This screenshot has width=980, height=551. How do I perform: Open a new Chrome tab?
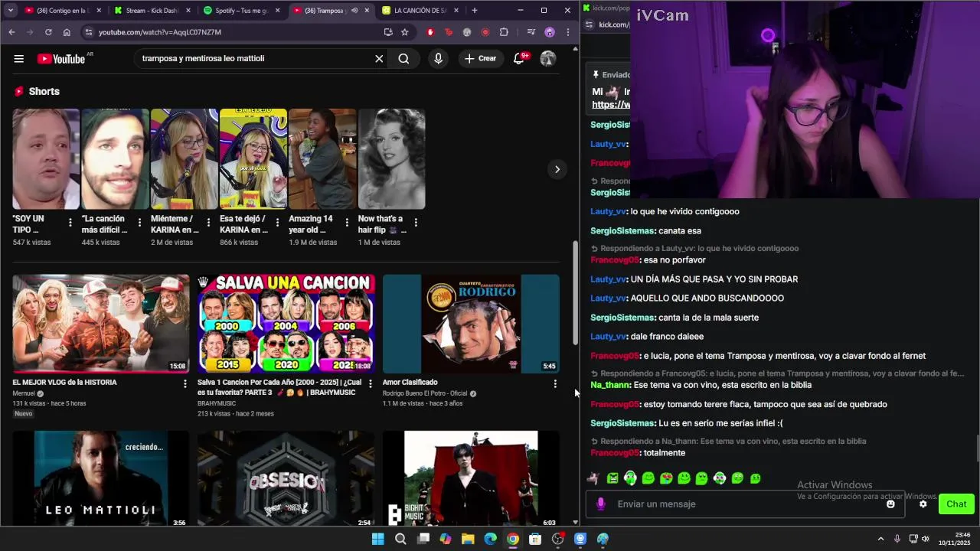click(x=475, y=11)
